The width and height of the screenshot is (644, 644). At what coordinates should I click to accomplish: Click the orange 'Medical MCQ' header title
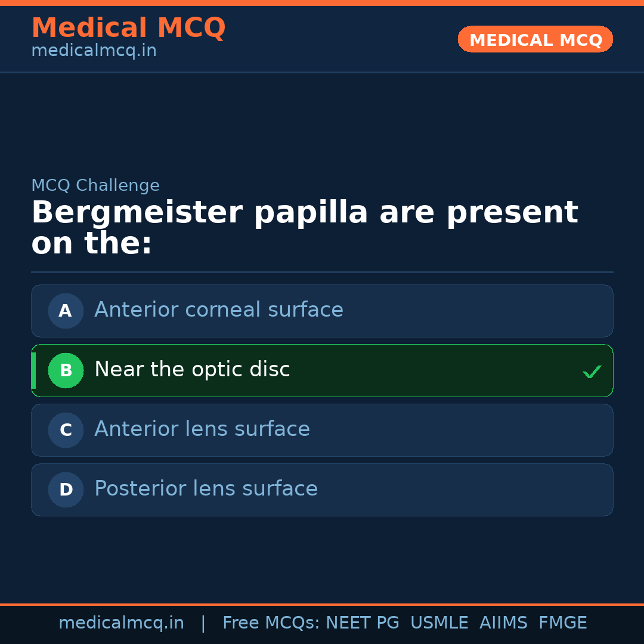tap(128, 27)
